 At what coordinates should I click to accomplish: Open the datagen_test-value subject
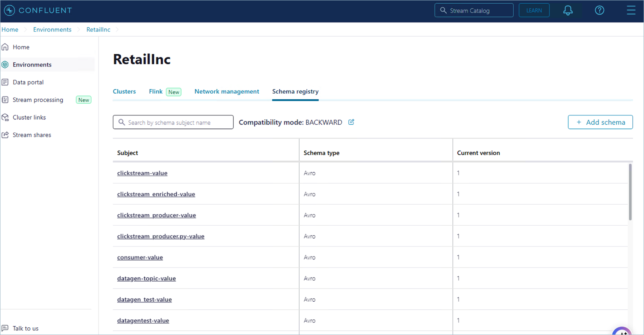tap(144, 300)
